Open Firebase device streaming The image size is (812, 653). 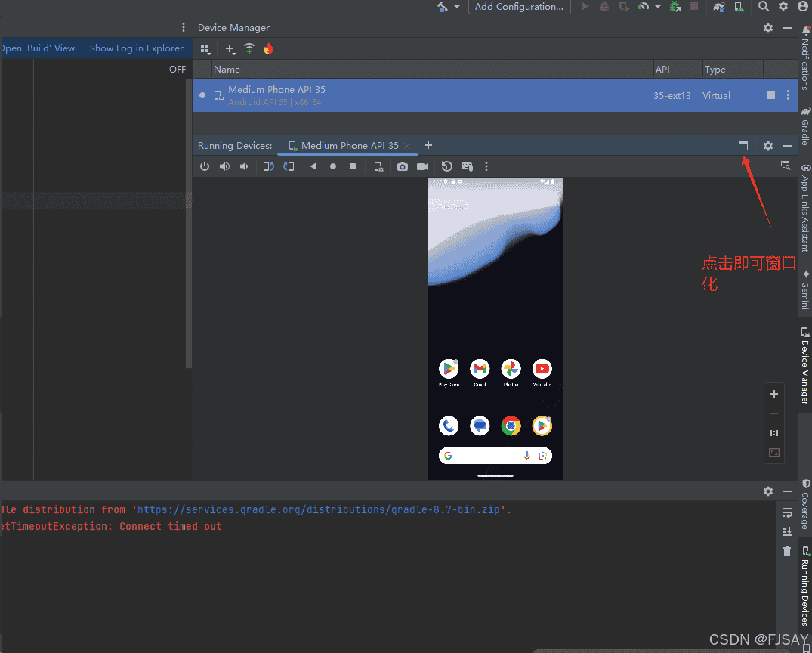point(270,48)
